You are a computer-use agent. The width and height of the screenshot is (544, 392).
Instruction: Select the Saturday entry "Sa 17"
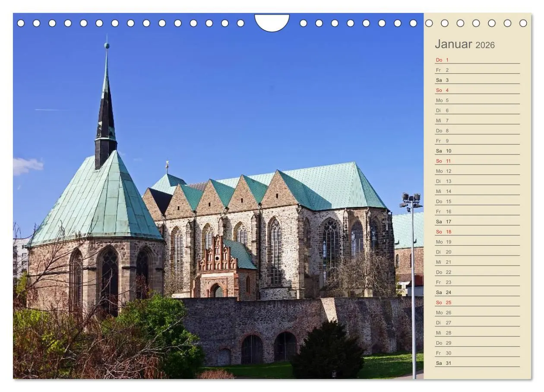(443, 221)
